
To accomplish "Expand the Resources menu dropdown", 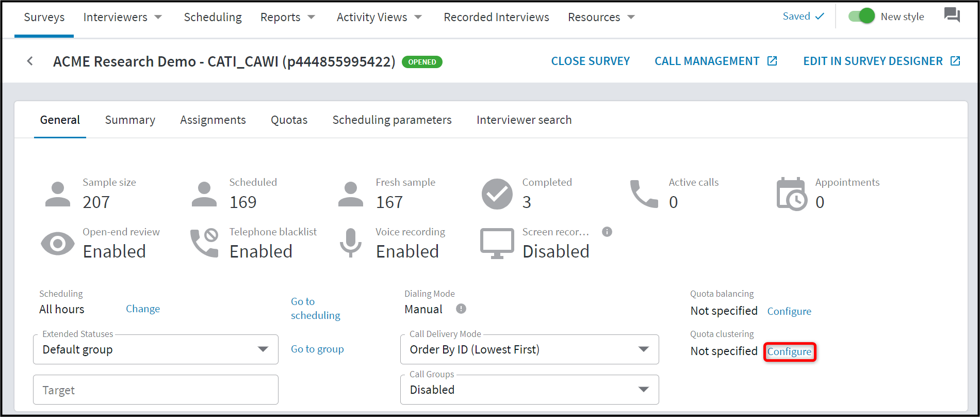I will 631,17.
